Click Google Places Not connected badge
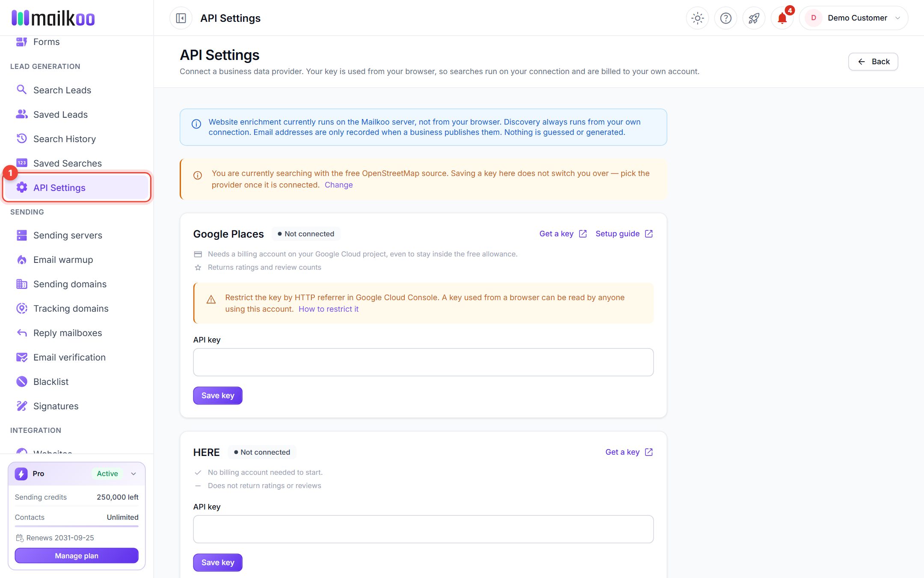The image size is (924, 578). pos(306,234)
